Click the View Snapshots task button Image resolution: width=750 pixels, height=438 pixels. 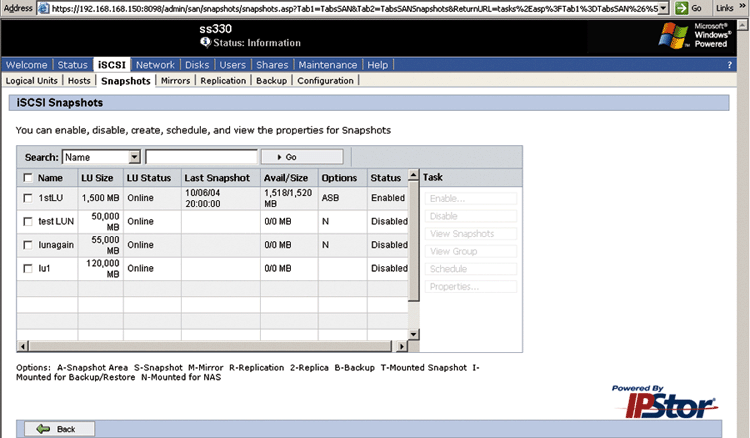coord(471,234)
